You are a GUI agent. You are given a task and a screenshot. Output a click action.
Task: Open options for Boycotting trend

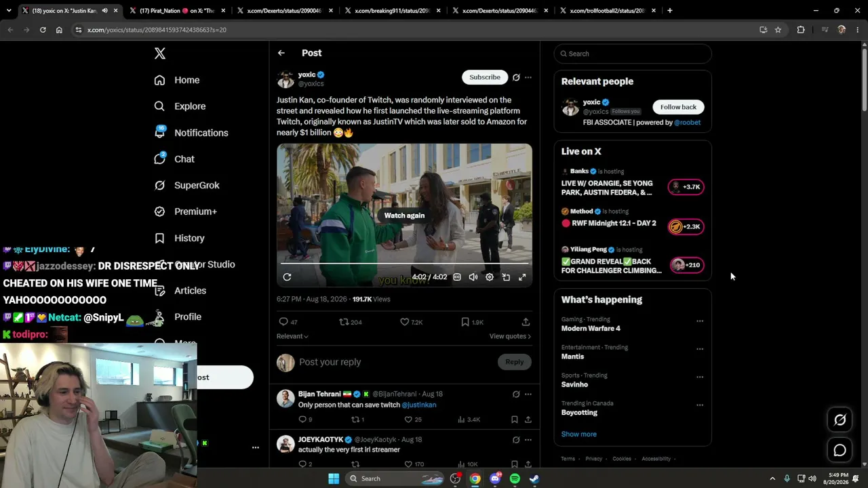click(x=700, y=405)
